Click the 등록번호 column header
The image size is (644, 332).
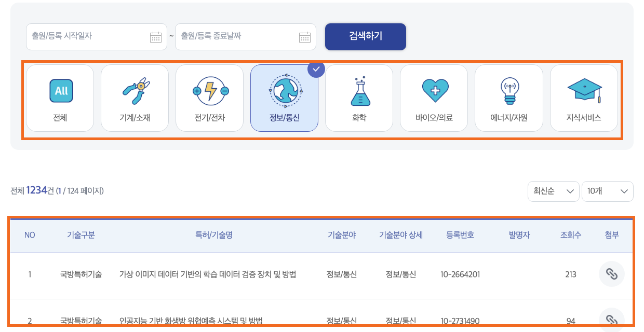pos(460,235)
